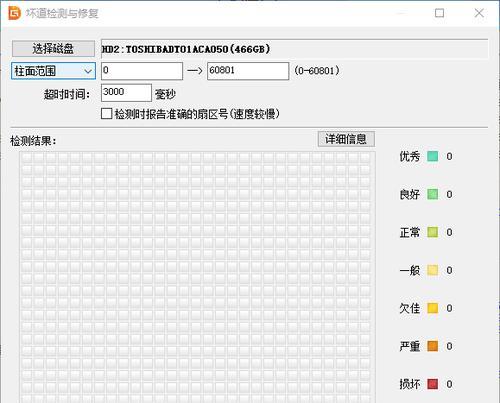Click the red 损坏 color swatch
The height and width of the screenshot is (403, 500).
tap(433, 384)
